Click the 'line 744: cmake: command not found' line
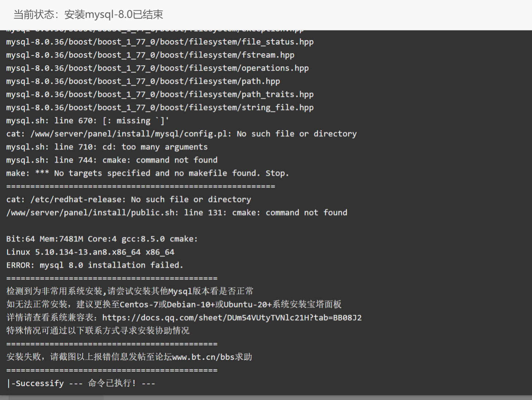532x400 pixels. [x=112, y=160]
